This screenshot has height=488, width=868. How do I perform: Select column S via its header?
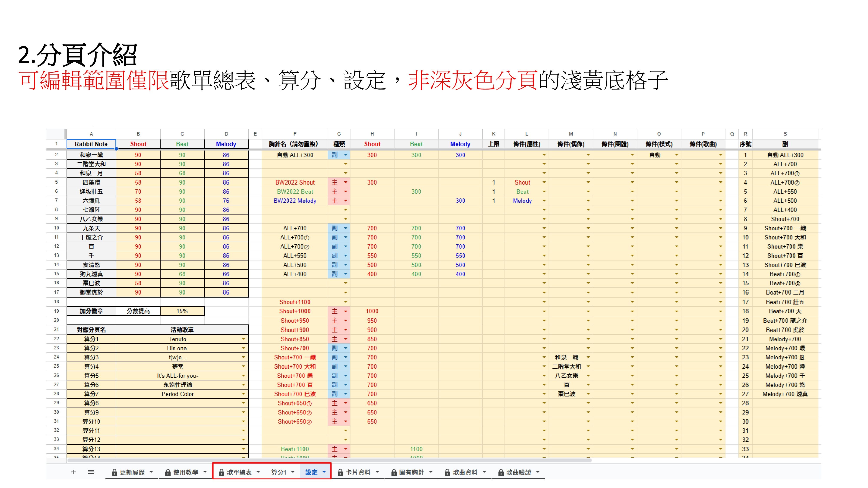tap(785, 134)
